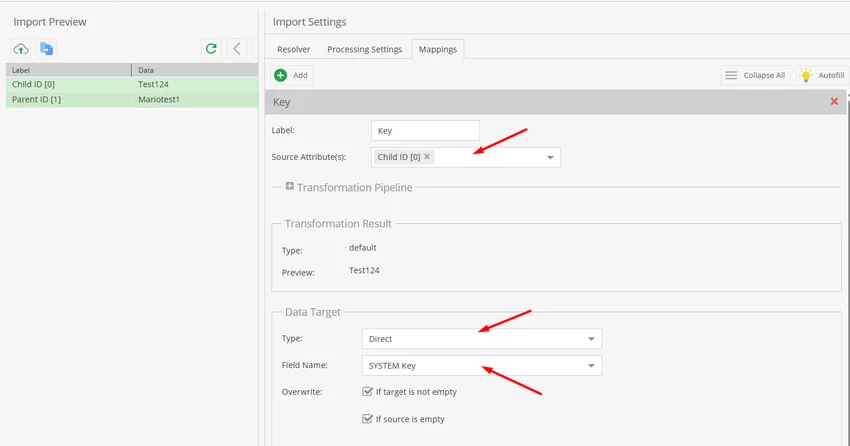Click the Collapse All lines icon
The image size is (850, 446).
(x=731, y=75)
